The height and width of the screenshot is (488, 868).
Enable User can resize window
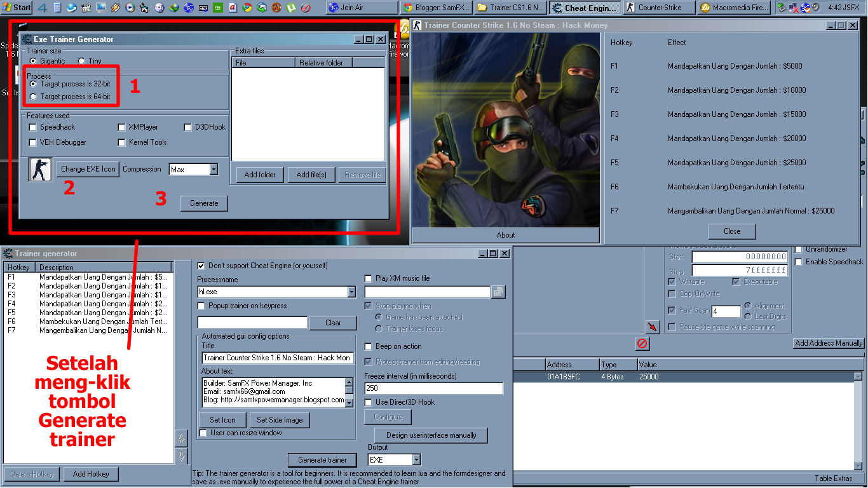(x=203, y=433)
